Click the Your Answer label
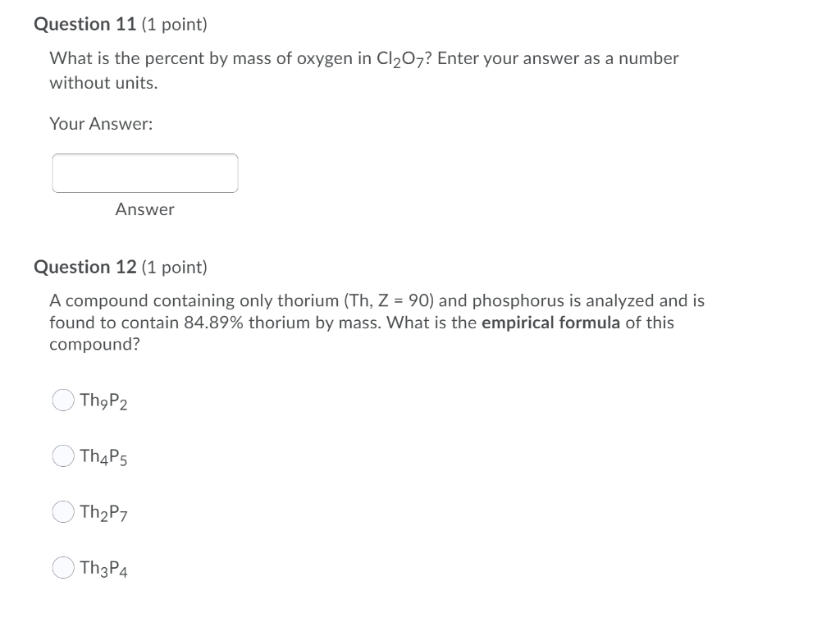Viewport: 840px width, 618px height. [x=102, y=123]
